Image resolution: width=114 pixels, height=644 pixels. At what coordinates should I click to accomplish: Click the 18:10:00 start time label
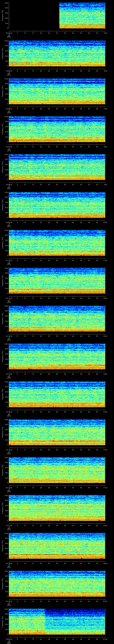pos(9,260)
